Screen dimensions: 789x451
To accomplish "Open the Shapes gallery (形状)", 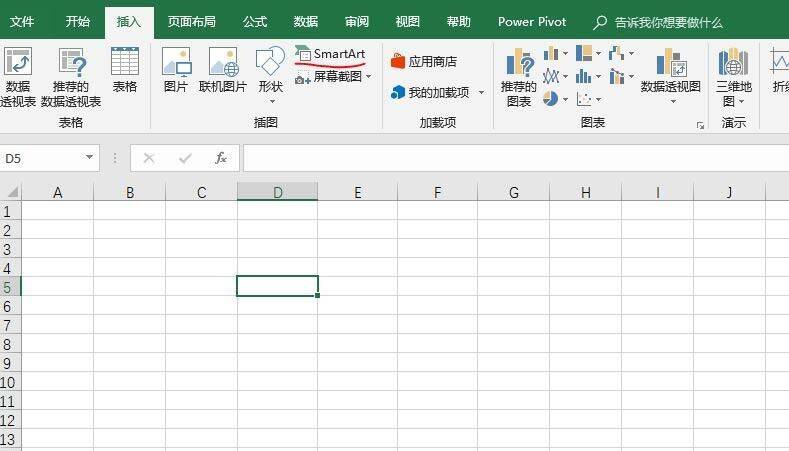I will pos(270,74).
